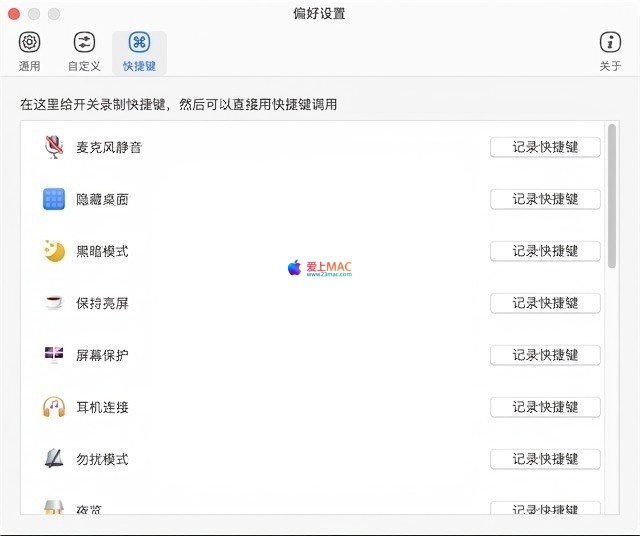Viewport: 640px width, 536px height.
Task: Record shortcut for 保持亮屏
Action: tap(545, 303)
